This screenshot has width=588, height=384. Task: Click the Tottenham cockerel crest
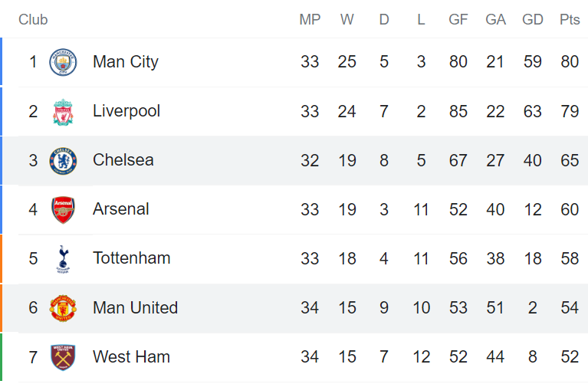[63, 259]
